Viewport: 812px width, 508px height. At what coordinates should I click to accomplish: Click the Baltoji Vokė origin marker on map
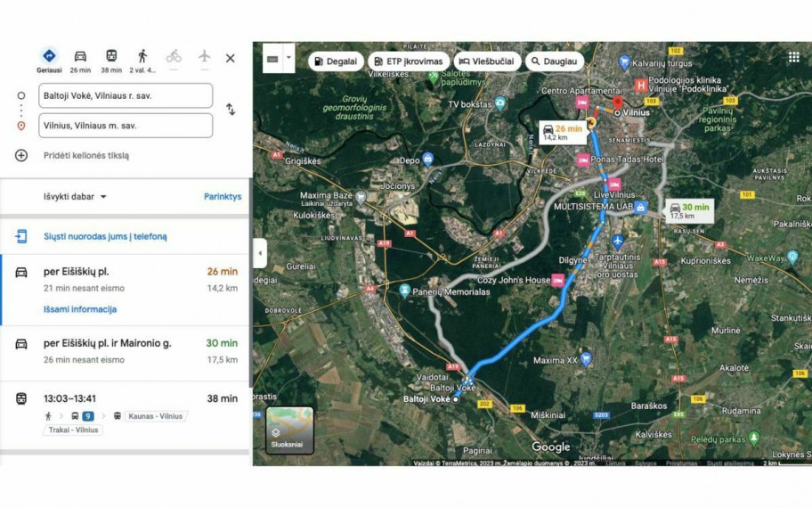pyautogui.click(x=456, y=399)
